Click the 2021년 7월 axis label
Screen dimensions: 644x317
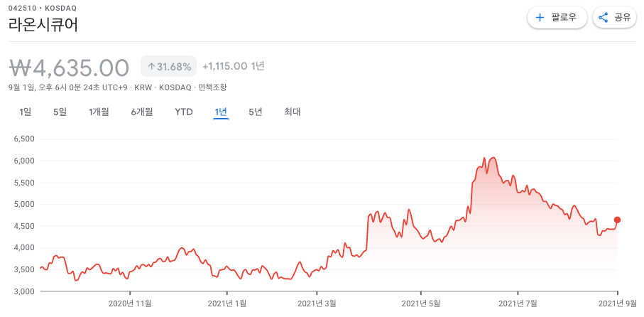518,303
